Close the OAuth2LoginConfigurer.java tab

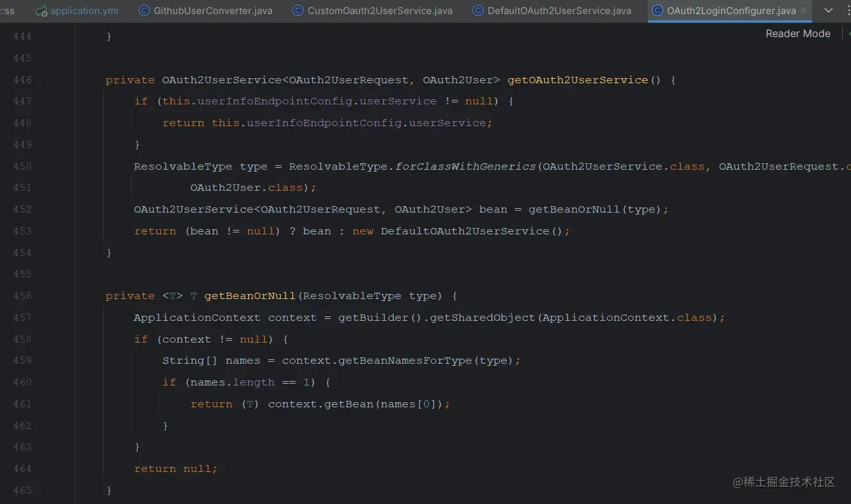804,11
